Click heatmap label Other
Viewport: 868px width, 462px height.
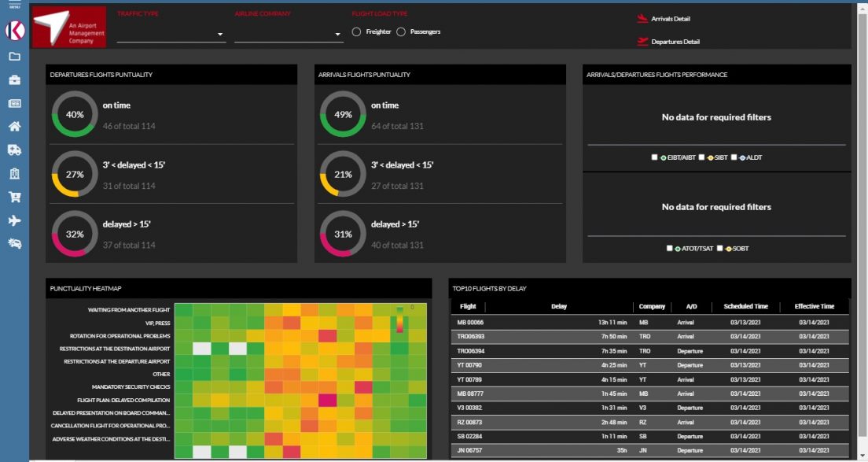coord(162,375)
